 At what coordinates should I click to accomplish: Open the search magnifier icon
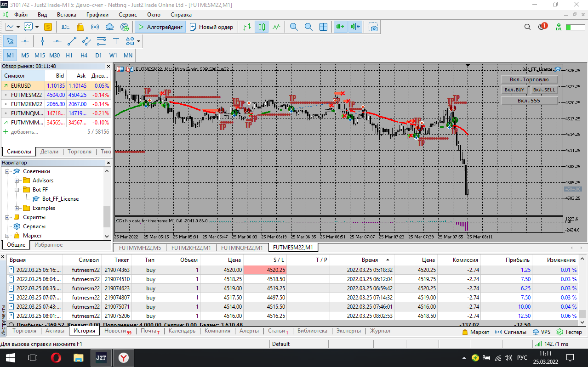coord(528,27)
